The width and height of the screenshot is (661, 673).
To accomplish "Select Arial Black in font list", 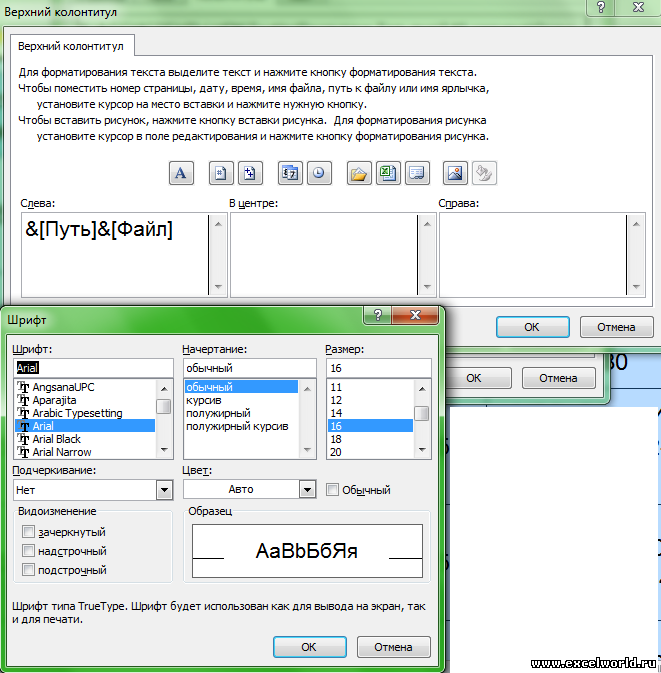I will click(x=56, y=439).
